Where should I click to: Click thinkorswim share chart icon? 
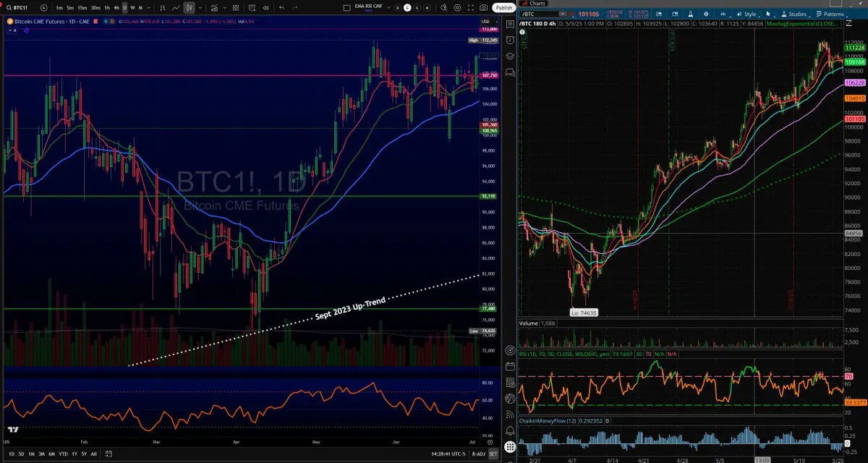[659, 14]
